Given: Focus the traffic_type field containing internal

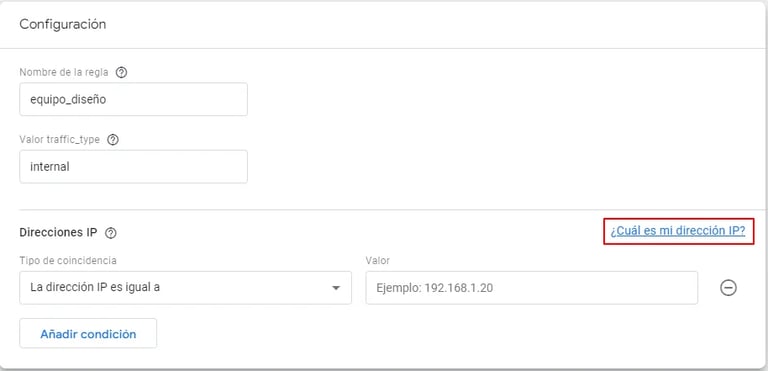Looking at the screenshot, I should coord(133,167).
